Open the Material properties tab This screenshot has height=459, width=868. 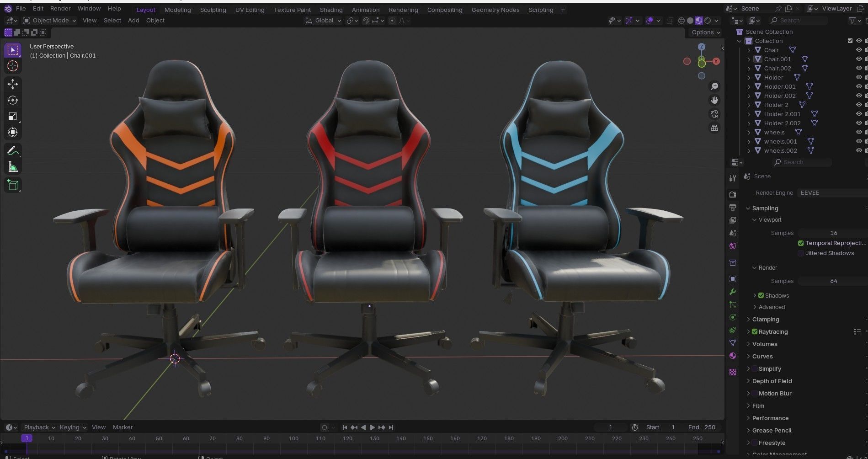tap(733, 356)
